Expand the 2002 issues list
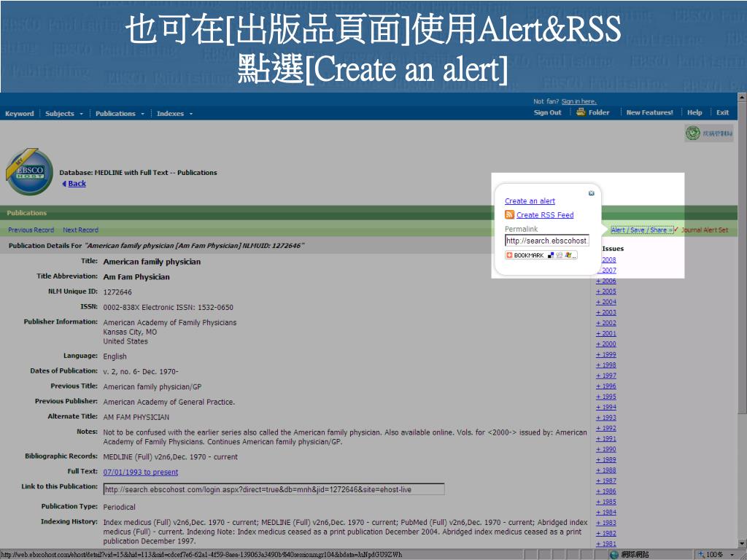 606,323
